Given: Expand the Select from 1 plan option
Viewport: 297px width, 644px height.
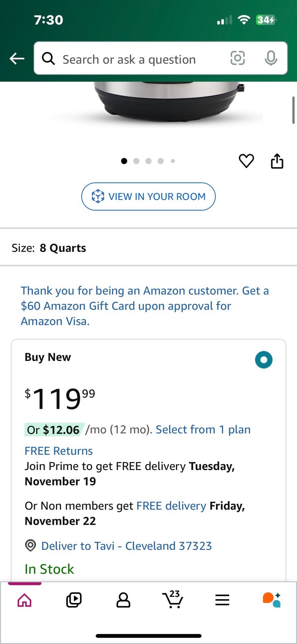Looking at the screenshot, I should click(x=203, y=429).
